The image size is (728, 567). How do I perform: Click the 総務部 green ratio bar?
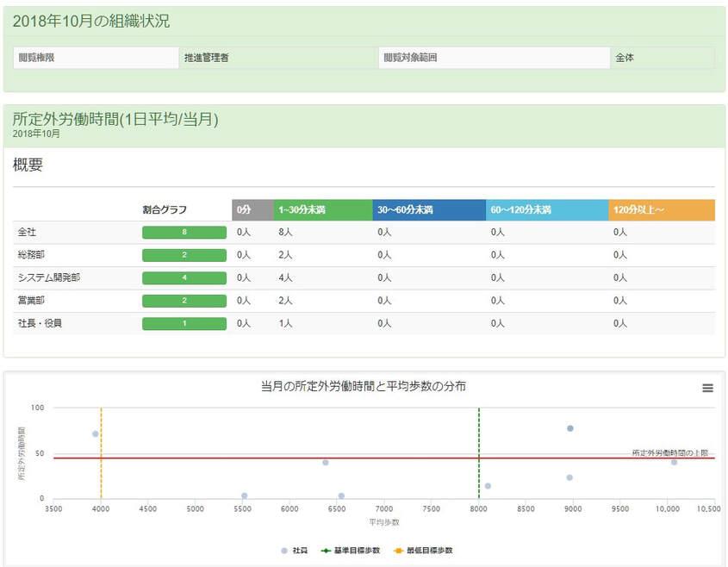[x=184, y=255]
